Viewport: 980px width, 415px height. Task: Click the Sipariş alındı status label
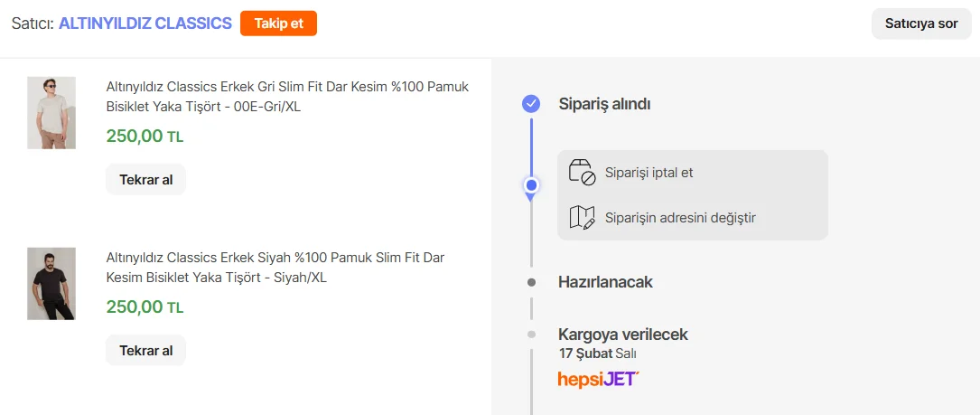(604, 104)
